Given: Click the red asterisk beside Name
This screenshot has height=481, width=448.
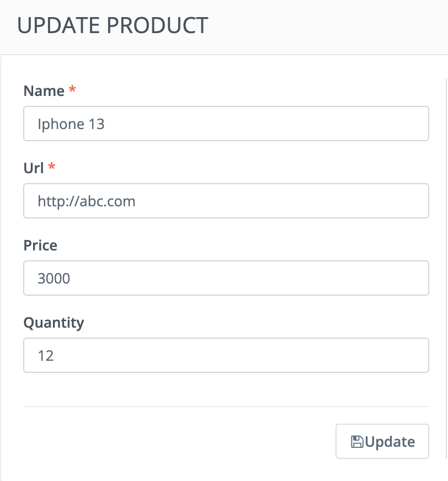Looking at the screenshot, I should point(72,90).
